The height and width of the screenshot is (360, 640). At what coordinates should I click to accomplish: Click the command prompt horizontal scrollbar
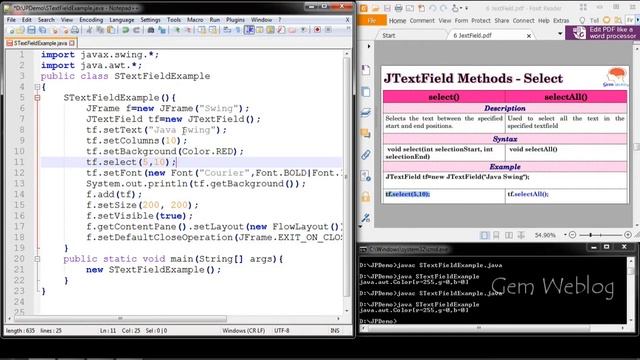478,327
